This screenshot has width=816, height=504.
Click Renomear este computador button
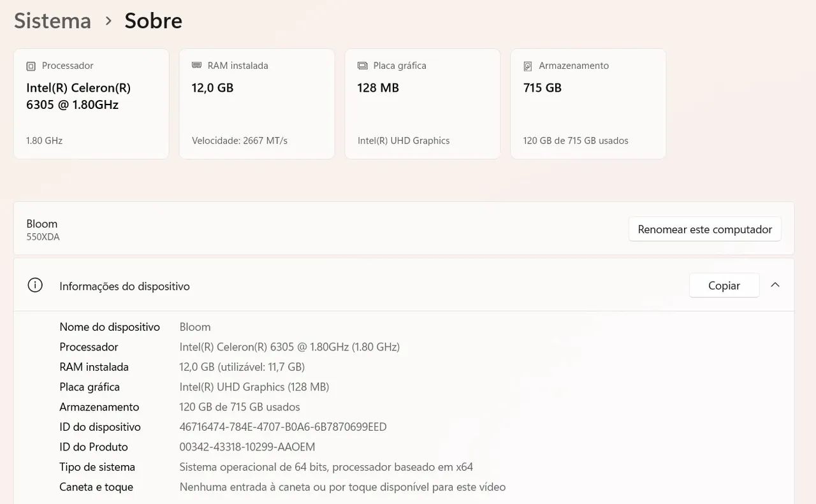click(x=705, y=229)
